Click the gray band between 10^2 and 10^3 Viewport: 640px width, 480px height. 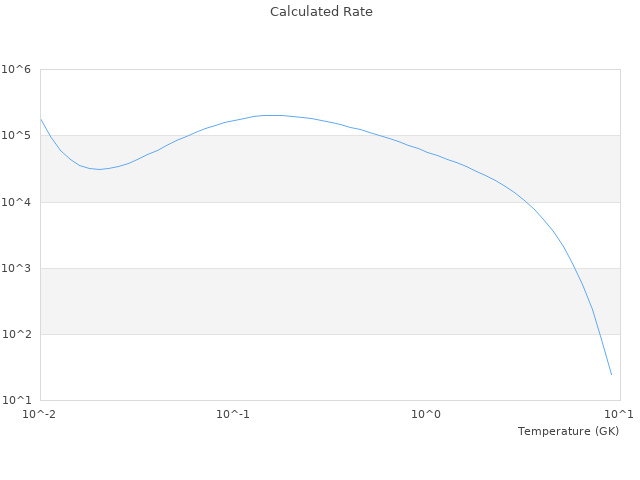(300, 301)
